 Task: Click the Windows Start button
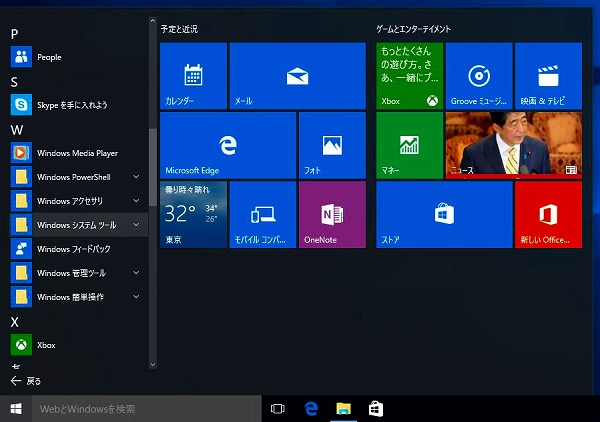[x=16, y=409]
